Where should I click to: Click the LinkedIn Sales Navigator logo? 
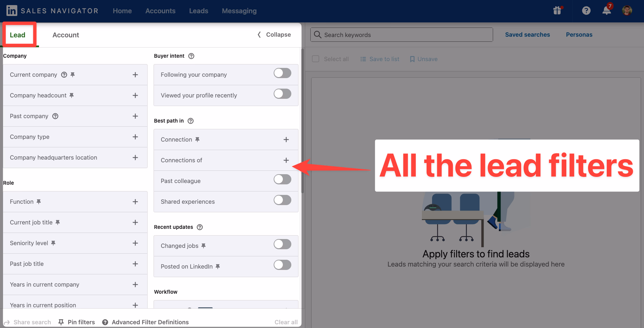[x=52, y=11]
